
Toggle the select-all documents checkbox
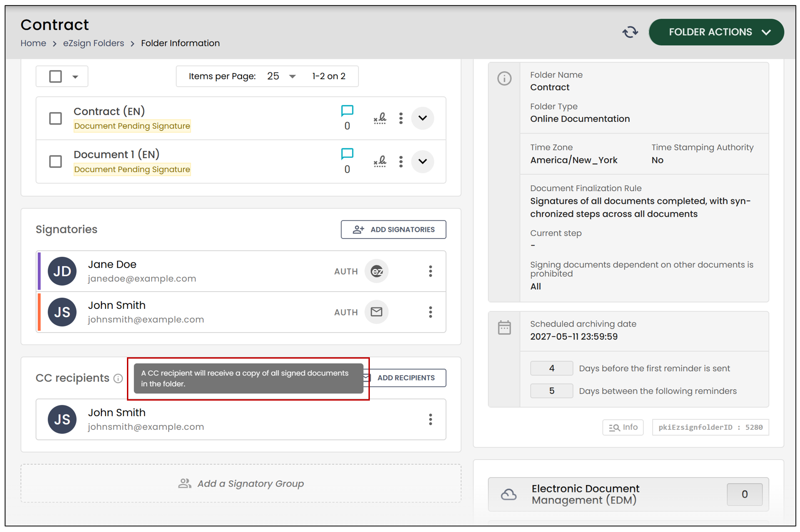(56, 76)
